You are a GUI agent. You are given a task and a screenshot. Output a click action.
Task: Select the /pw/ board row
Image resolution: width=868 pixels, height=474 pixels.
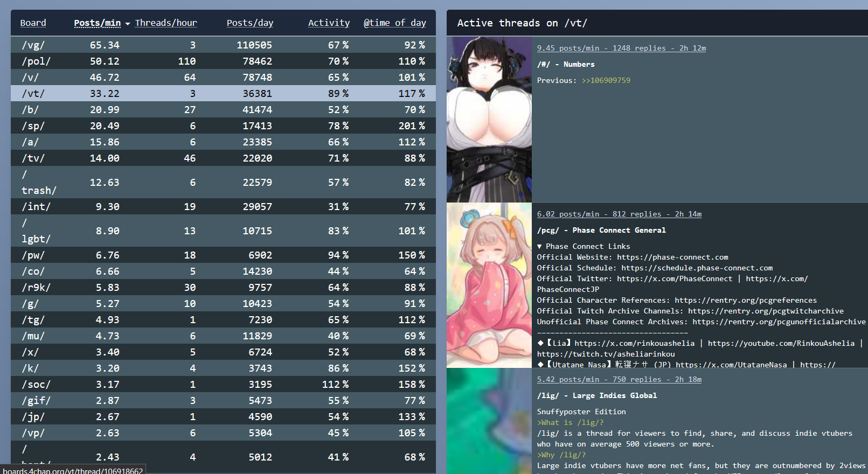click(223, 255)
